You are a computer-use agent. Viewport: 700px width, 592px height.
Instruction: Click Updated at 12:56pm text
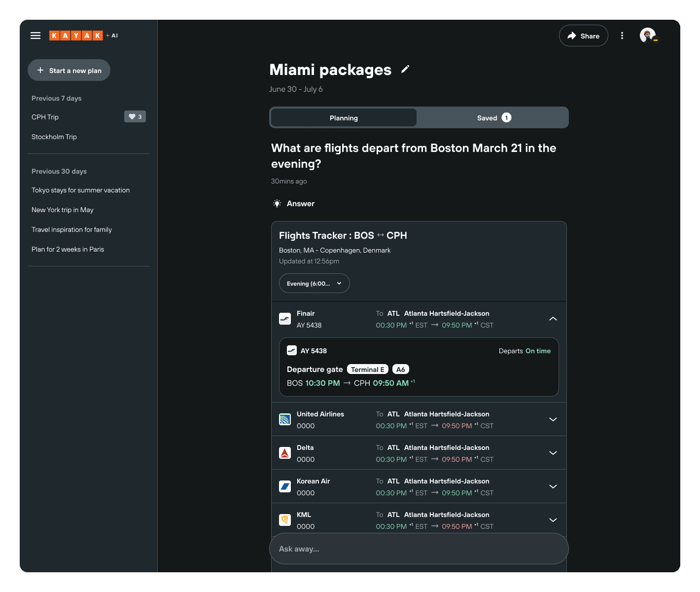click(x=309, y=261)
